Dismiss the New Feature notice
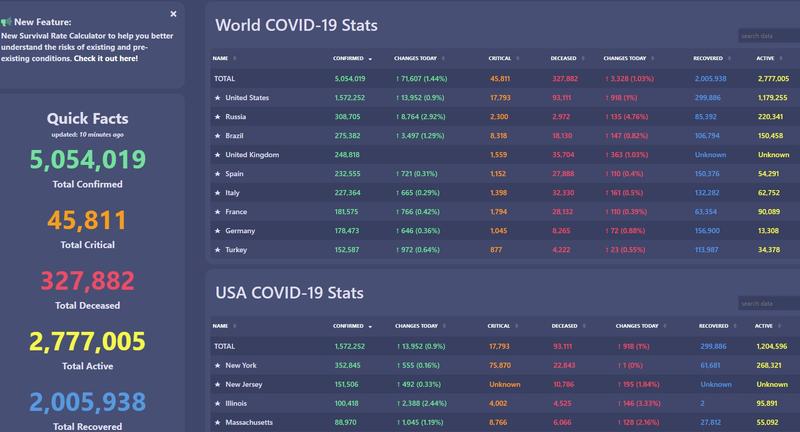The width and height of the screenshot is (800, 432). 173,14
